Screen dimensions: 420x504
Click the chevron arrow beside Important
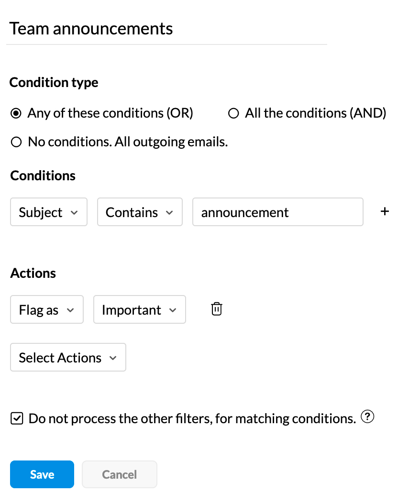173,310
